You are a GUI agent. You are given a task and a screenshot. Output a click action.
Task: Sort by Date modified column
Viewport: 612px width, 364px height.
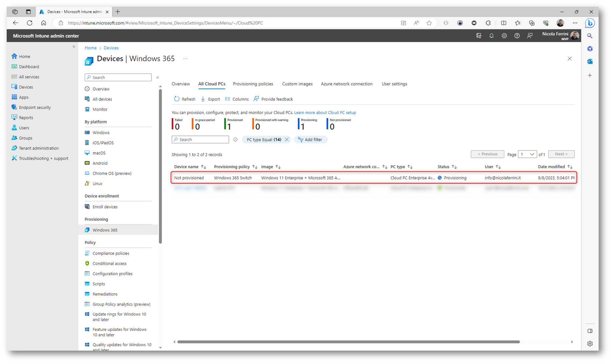555,166
